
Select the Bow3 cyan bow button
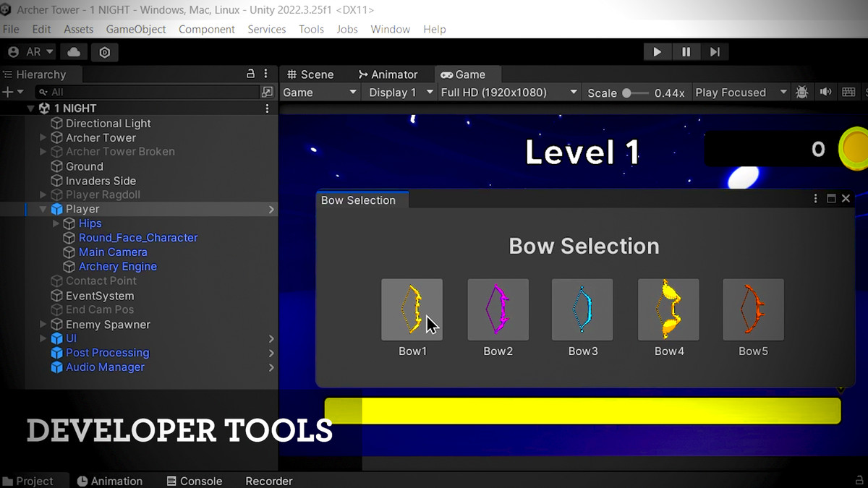pyautogui.click(x=582, y=309)
